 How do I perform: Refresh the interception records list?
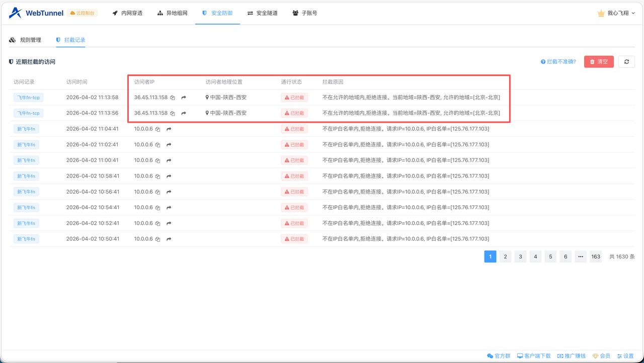626,61
